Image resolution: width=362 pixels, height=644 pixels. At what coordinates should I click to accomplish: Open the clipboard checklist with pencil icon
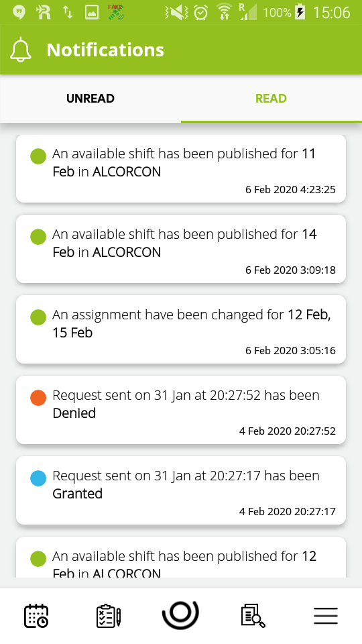(109, 615)
